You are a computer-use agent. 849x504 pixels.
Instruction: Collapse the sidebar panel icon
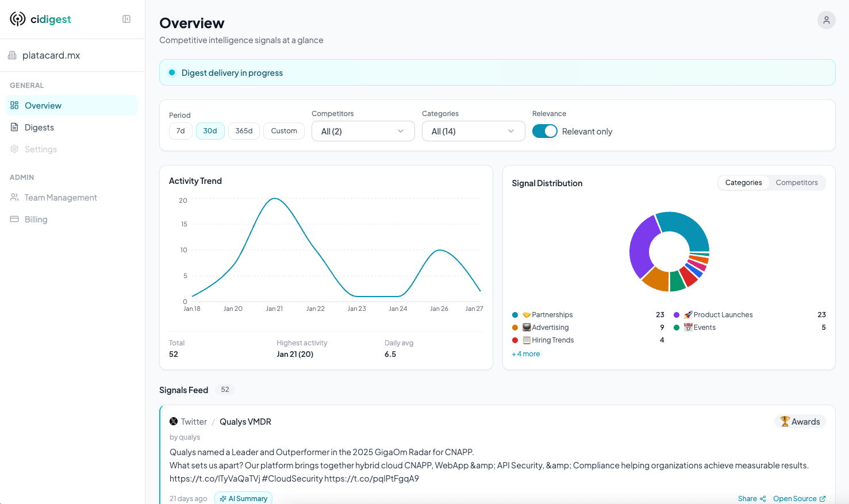(x=126, y=19)
